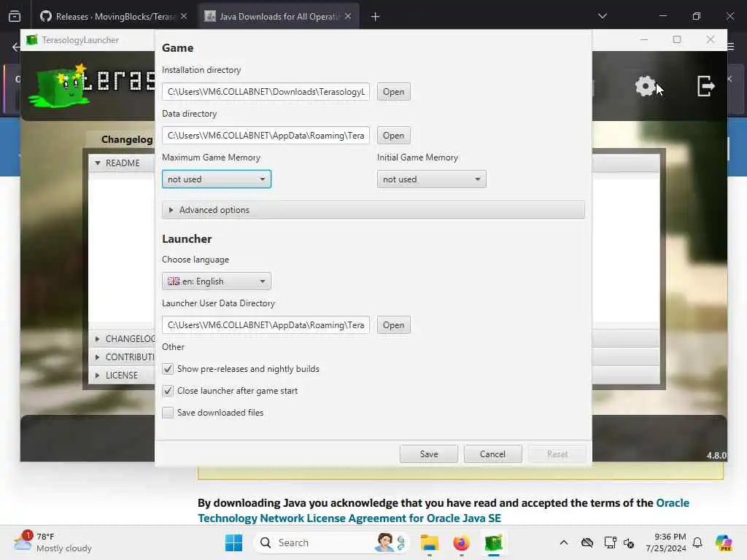Switch to Java Downloads browser tab
Image resolution: width=747 pixels, height=560 pixels.
click(x=278, y=17)
